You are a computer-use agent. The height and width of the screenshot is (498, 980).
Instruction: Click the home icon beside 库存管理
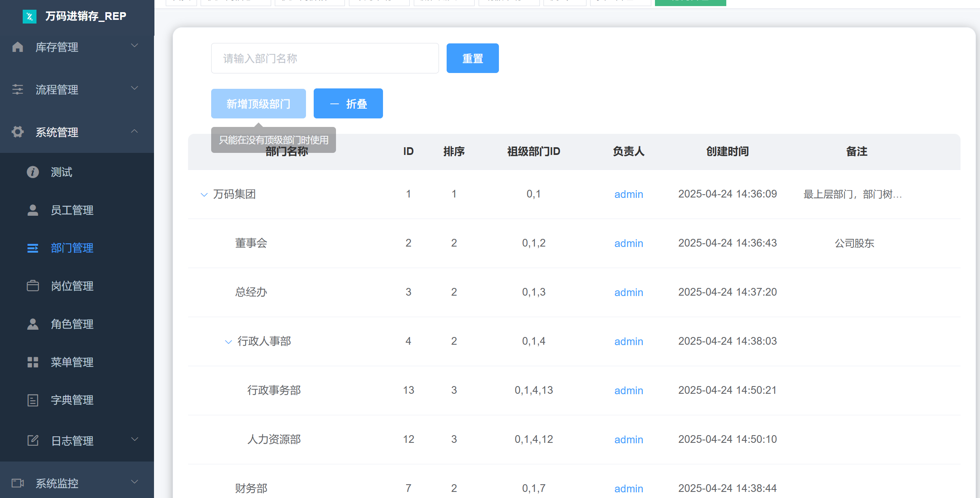point(18,47)
